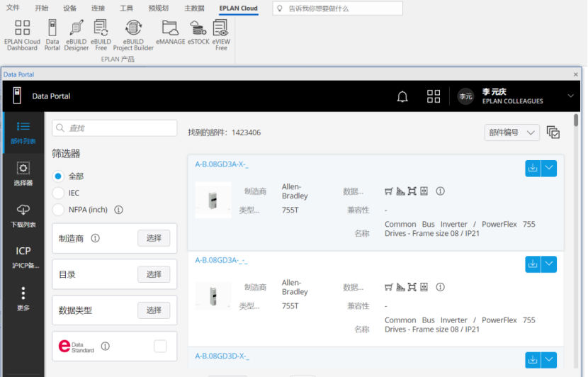Download part A-B.08GD3A-_-_
588x377 pixels.
(533, 264)
